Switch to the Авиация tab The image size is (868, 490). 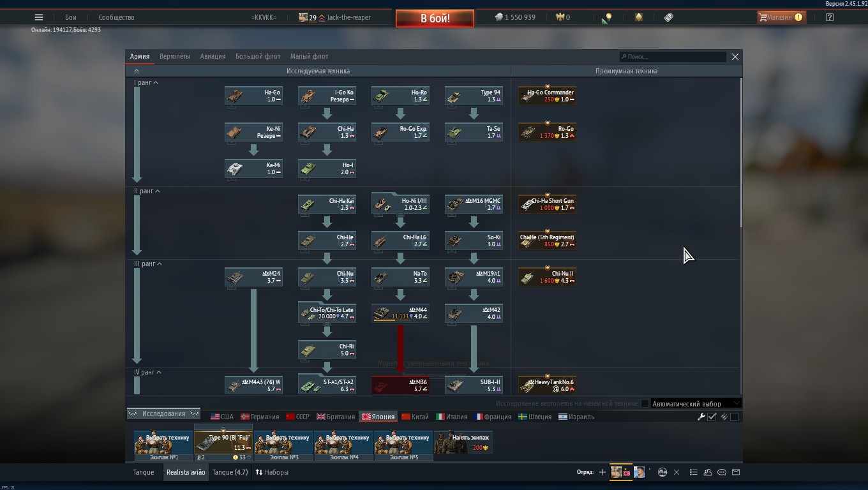point(213,56)
